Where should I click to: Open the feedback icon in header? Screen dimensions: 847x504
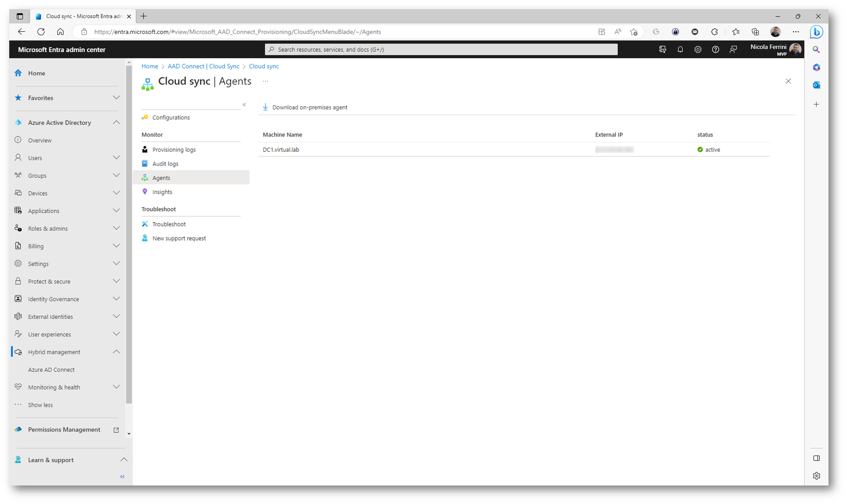click(733, 49)
